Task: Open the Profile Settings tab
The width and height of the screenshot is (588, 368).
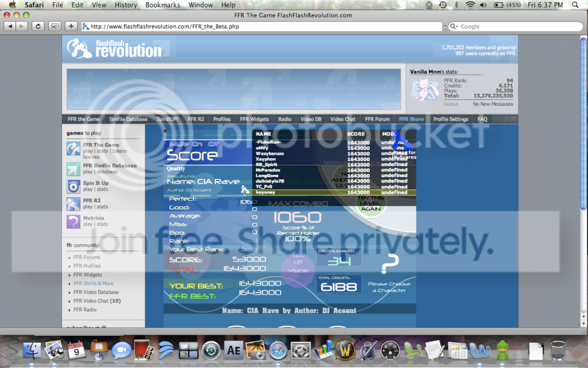Action: pyautogui.click(x=450, y=119)
